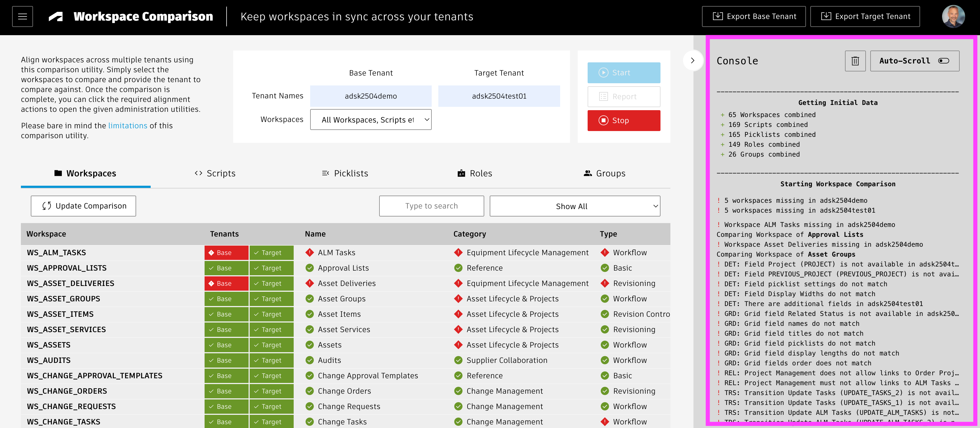Screen dimensions: 980x428
Task: Clear console with trash icon
Action: coord(855,61)
